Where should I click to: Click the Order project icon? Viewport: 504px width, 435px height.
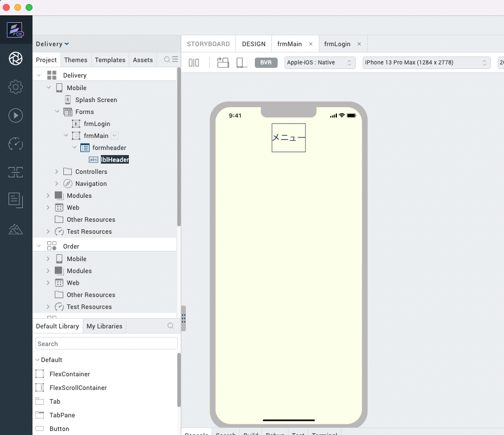52,246
